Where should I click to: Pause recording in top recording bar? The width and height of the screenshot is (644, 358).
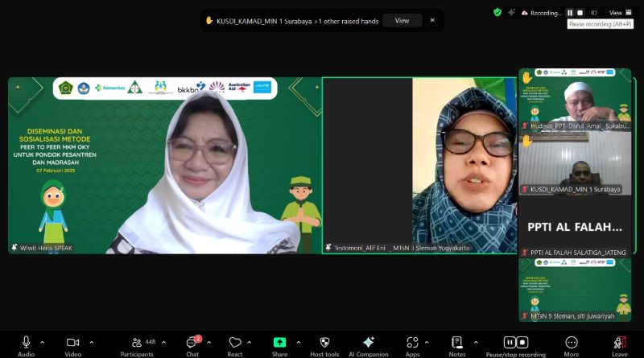pos(570,13)
